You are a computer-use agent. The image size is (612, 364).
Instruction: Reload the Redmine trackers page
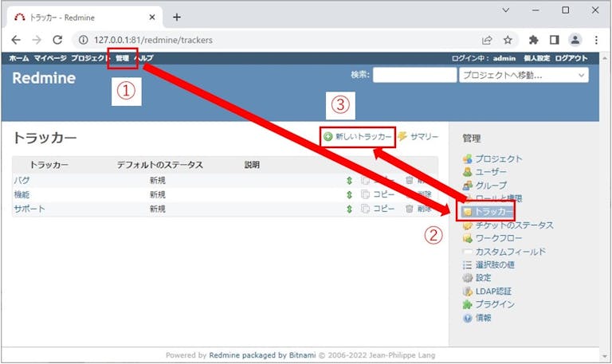[57, 40]
